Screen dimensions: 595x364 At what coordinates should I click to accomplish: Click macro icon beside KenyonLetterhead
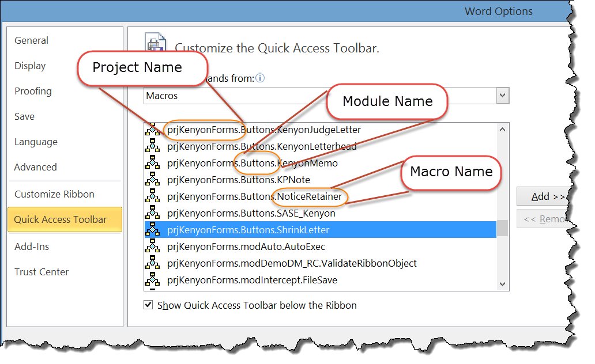pyautogui.click(x=153, y=146)
